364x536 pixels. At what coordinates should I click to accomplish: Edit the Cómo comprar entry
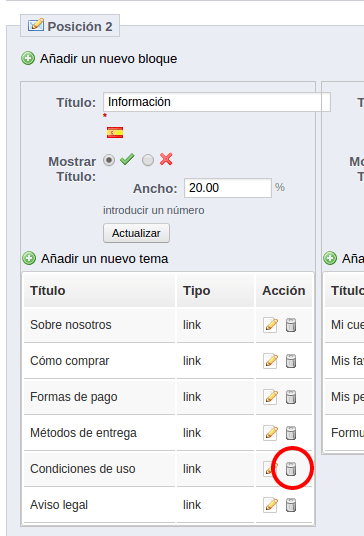click(270, 361)
